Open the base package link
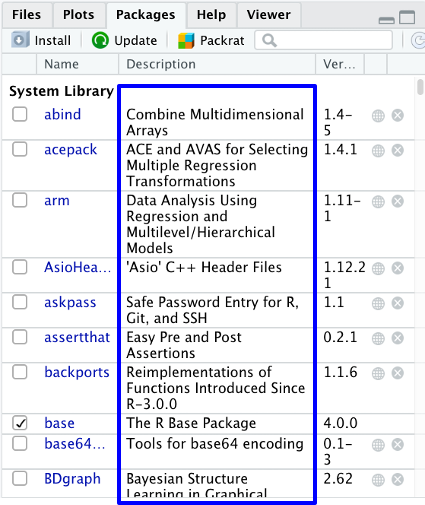The width and height of the screenshot is (425, 505). pyautogui.click(x=59, y=423)
